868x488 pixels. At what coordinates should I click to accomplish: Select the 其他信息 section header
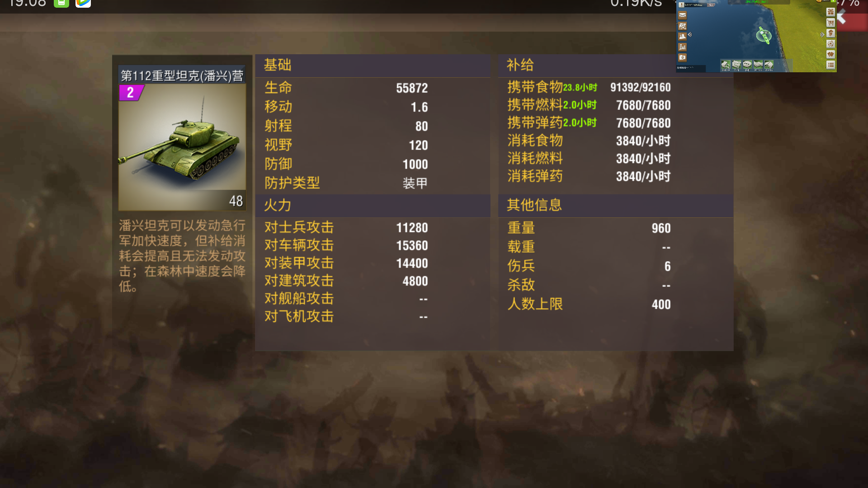click(x=534, y=205)
